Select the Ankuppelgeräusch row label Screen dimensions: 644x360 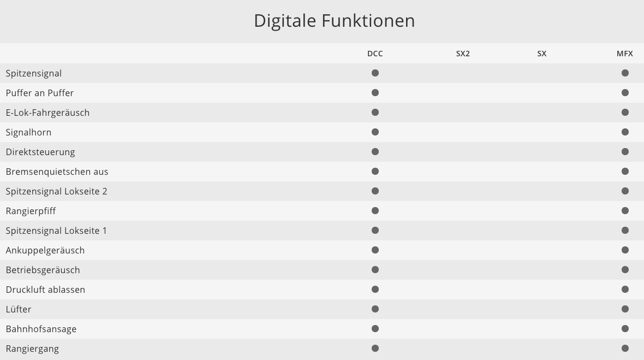pos(45,250)
